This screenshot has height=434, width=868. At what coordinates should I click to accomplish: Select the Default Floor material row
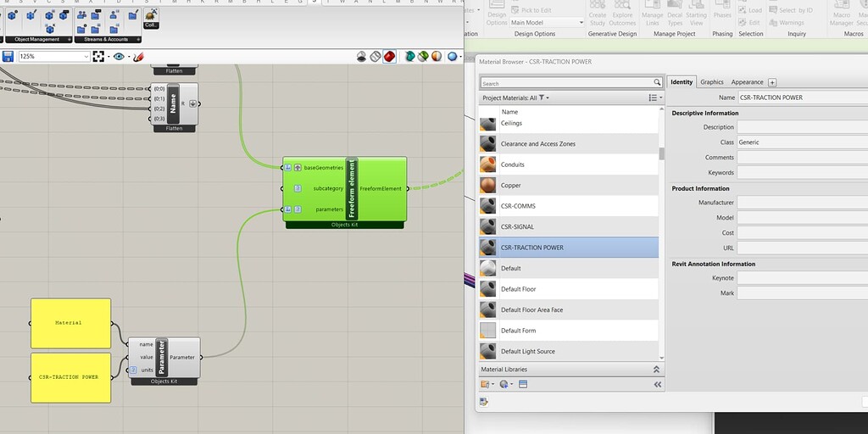click(569, 289)
